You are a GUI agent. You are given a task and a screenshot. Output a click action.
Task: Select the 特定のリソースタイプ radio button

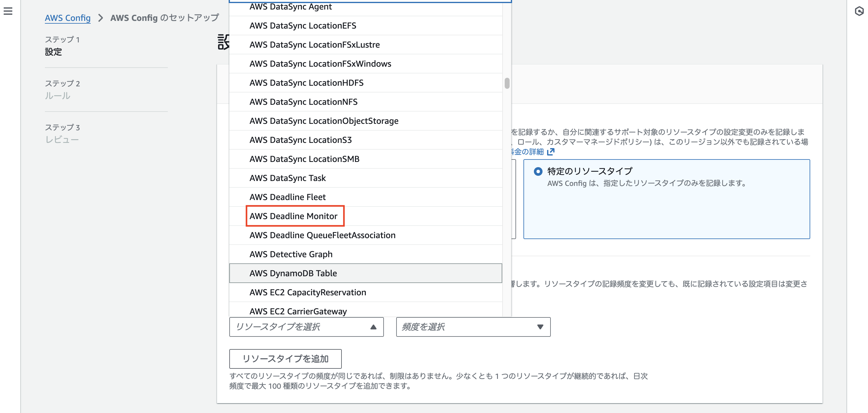[538, 171]
